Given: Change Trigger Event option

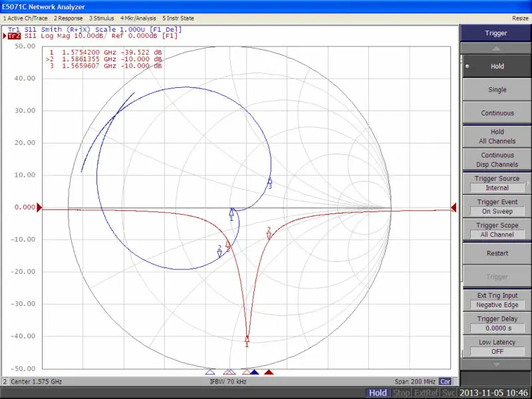Looking at the screenshot, I should point(497,206).
